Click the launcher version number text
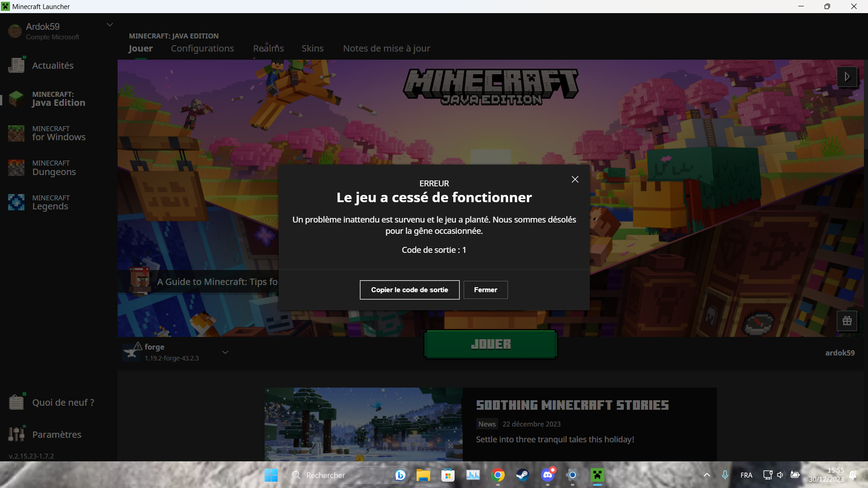This screenshot has width=868, height=488. click(x=31, y=456)
